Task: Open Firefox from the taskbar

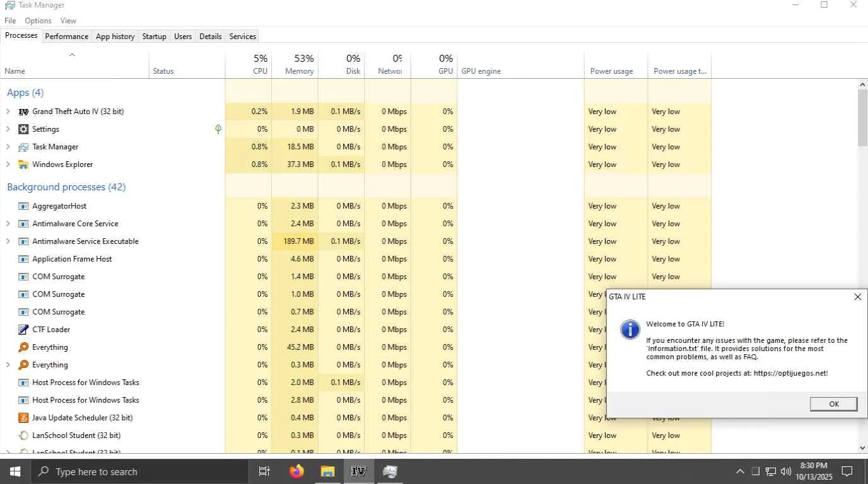Action: coord(296,471)
